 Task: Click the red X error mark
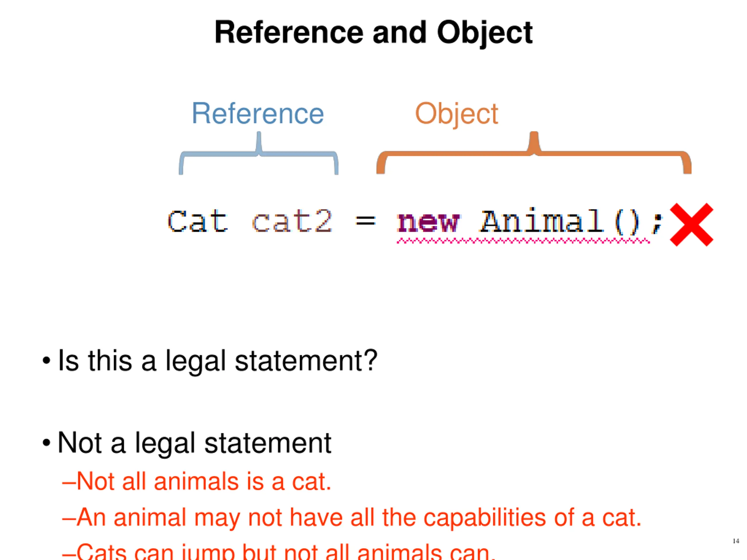692,225
